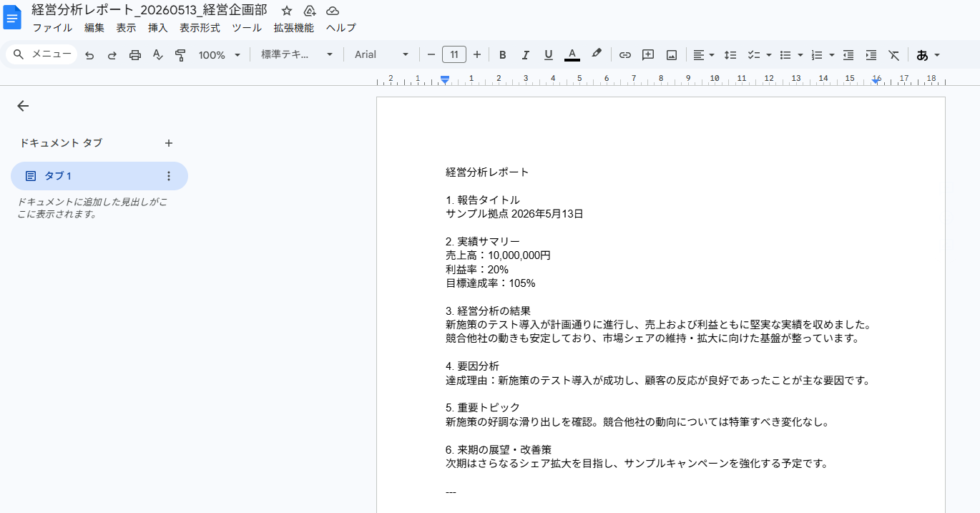This screenshot has width=980, height=513.
Task: Increase the indent
Action: [x=871, y=55]
